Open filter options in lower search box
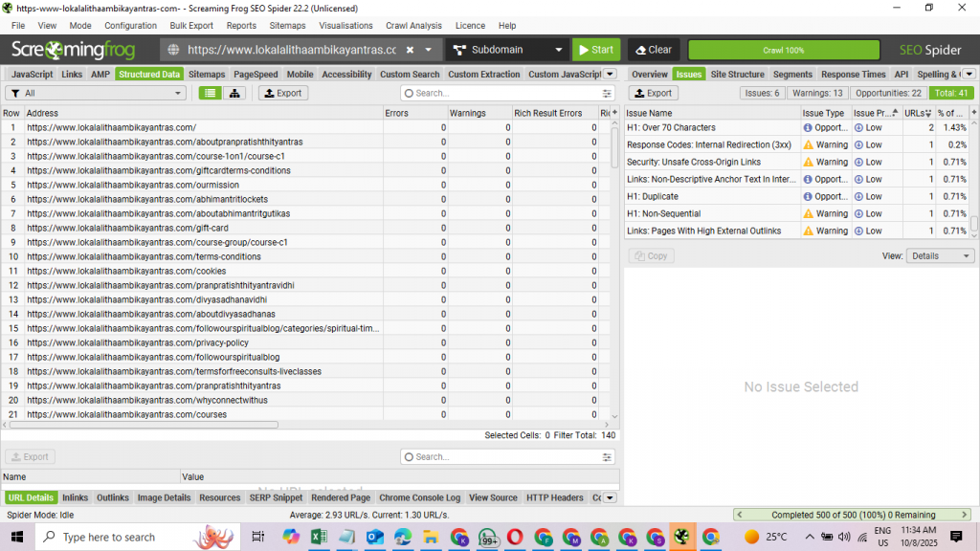Screen dimensions: 980x551 coord(607,457)
